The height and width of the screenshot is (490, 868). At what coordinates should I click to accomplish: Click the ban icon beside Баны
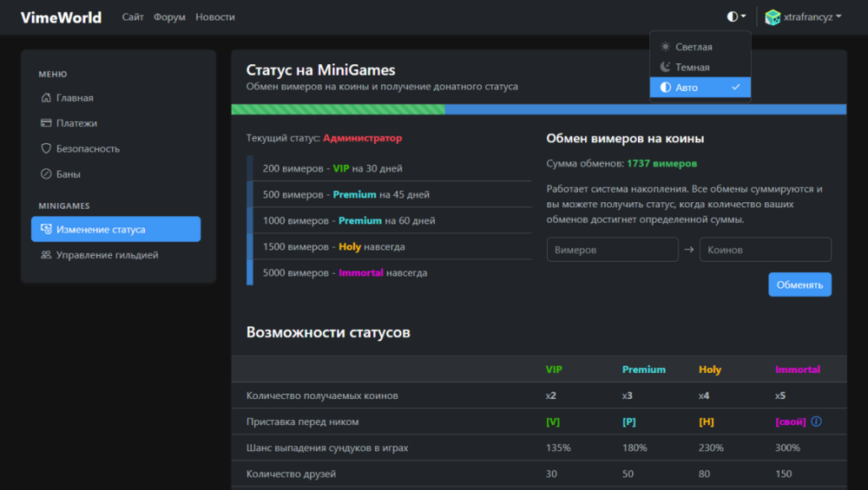tap(46, 173)
